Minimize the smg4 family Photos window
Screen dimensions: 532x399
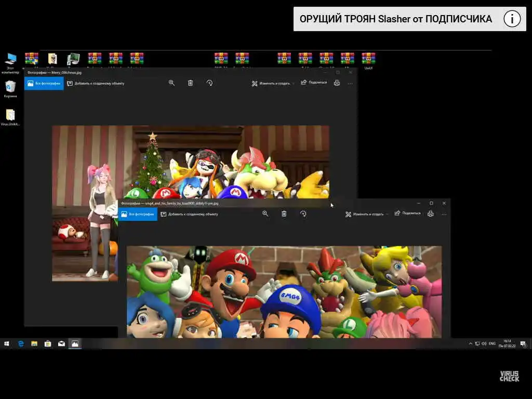419,203
